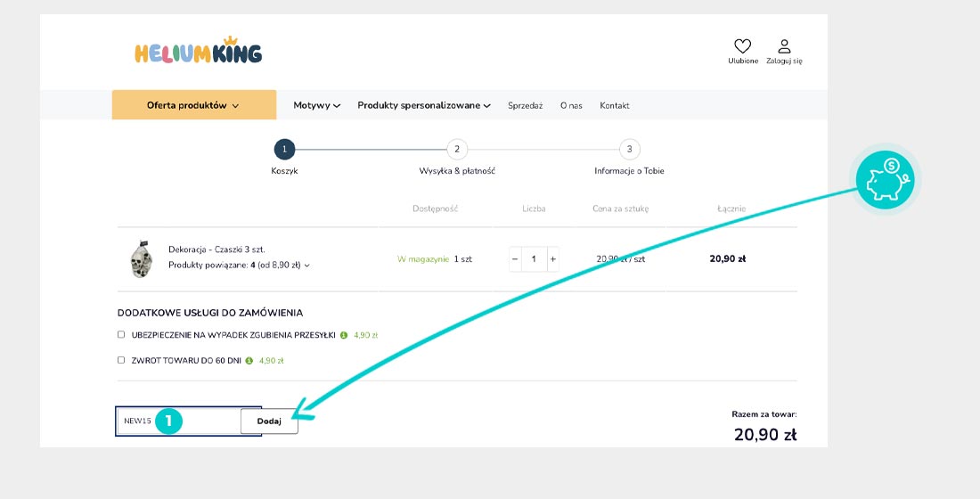Click info icon next to insurance option
The width and height of the screenshot is (980, 499).
pyautogui.click(x=344, y=336)
